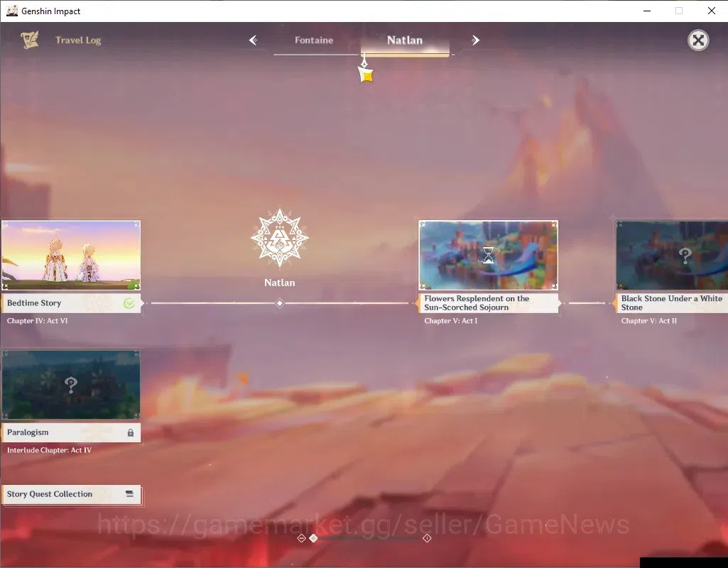Click the lock icon on Paralogism

click(131, 432)
